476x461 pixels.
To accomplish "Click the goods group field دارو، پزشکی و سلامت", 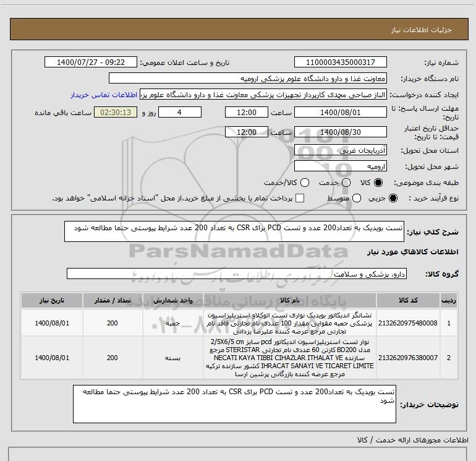I will 237,274.
